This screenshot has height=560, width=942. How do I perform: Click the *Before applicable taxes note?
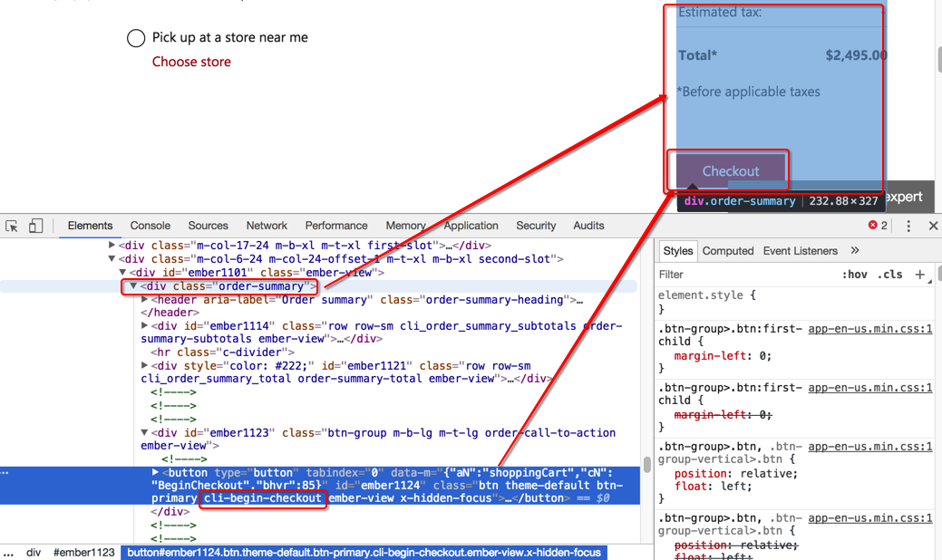tap(749, 92)
